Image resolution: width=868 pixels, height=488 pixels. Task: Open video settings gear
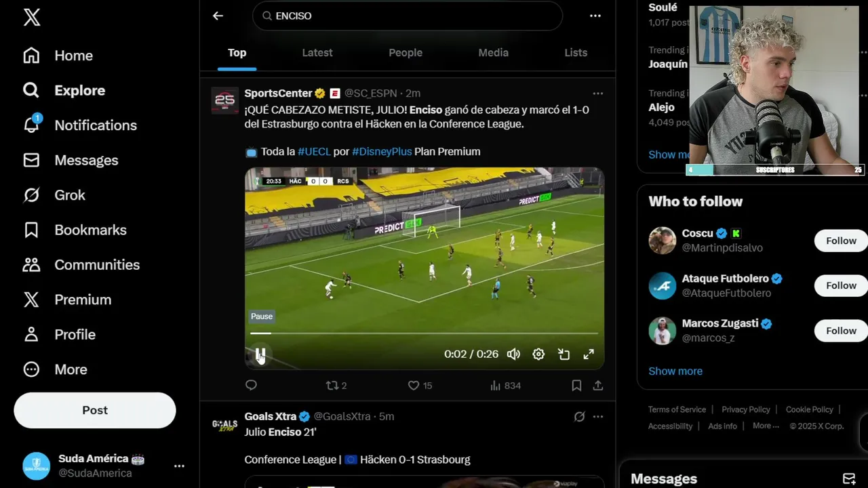click(538, 354)
